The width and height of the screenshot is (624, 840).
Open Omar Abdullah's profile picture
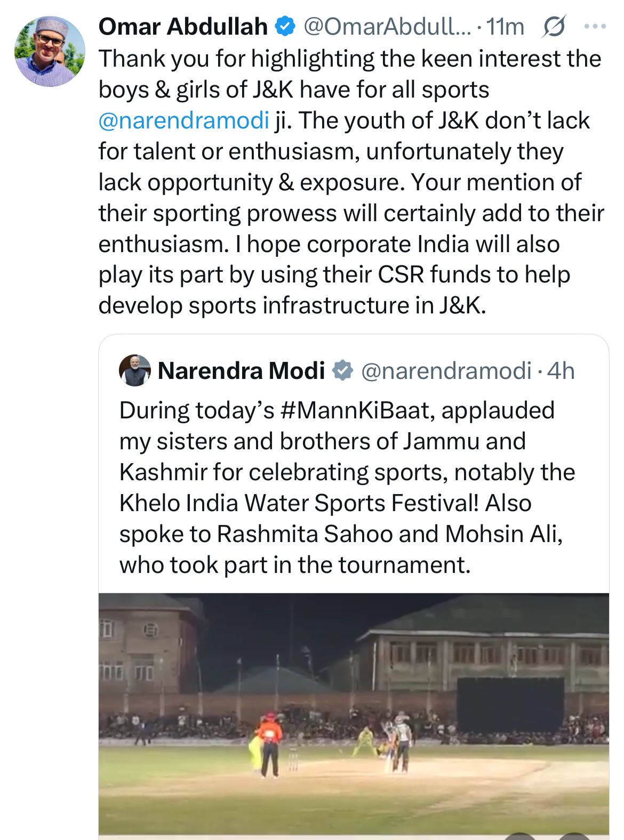coord(50,52)
